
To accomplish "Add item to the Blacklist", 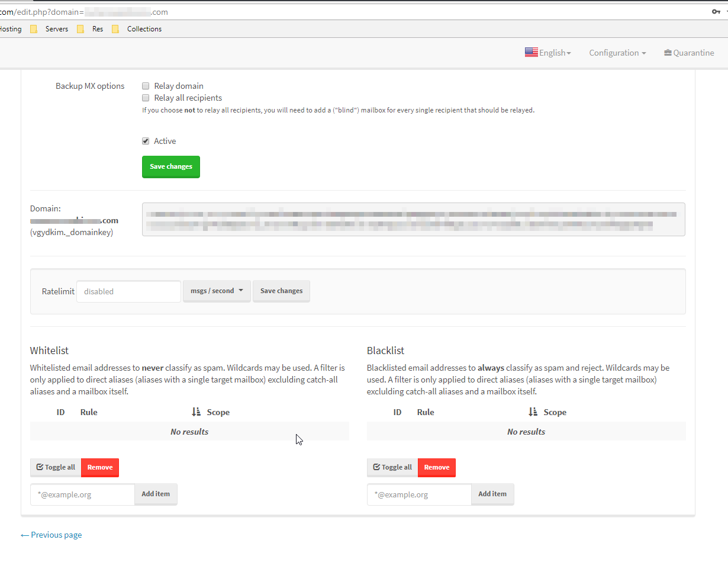I will tap(492, 494).
